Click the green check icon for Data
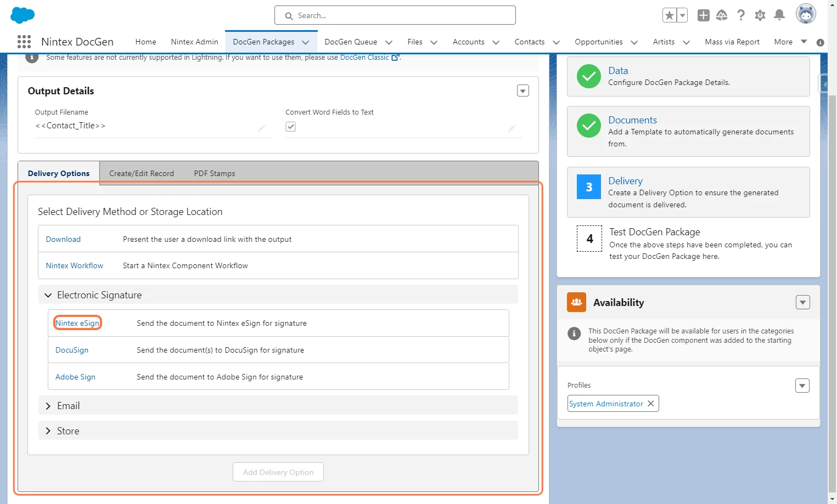 [589, 76]
